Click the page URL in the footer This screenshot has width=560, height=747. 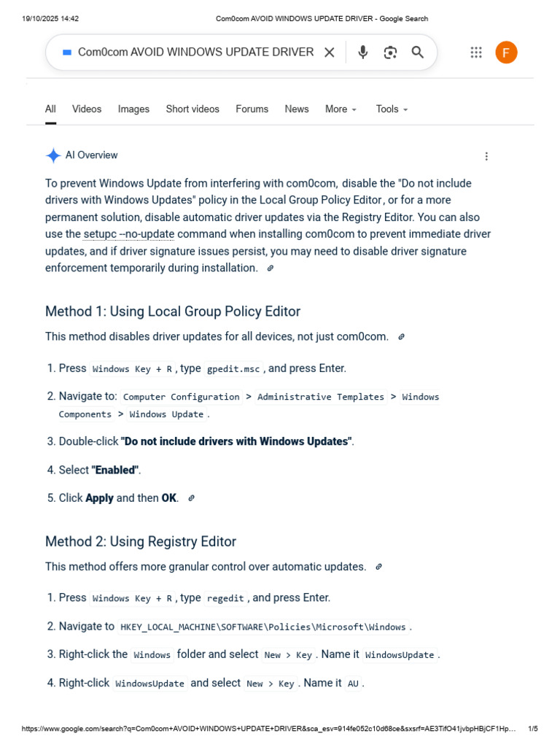[x=268, y=729]
